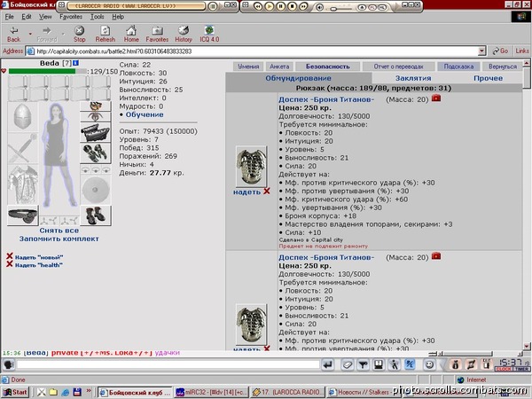Click the body armor equipment slot
The height and width of the screenshot is (399, 532).
22,185
